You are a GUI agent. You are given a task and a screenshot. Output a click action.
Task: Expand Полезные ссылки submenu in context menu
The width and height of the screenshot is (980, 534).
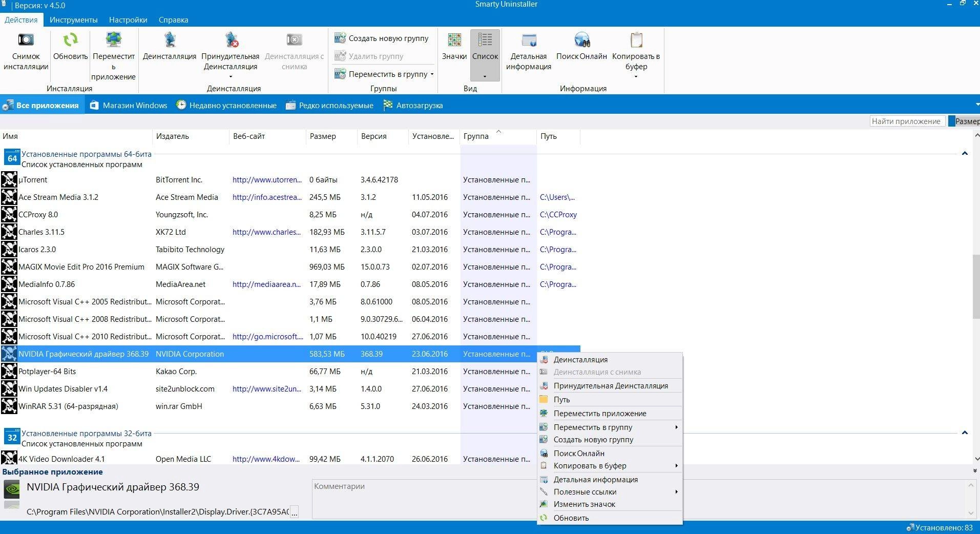(x=610, y=491)
